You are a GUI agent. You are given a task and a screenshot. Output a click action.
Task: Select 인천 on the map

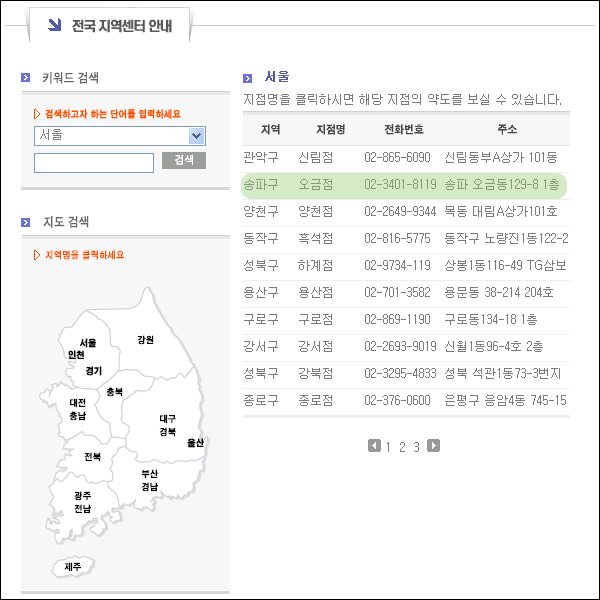[x=76, y=355]
